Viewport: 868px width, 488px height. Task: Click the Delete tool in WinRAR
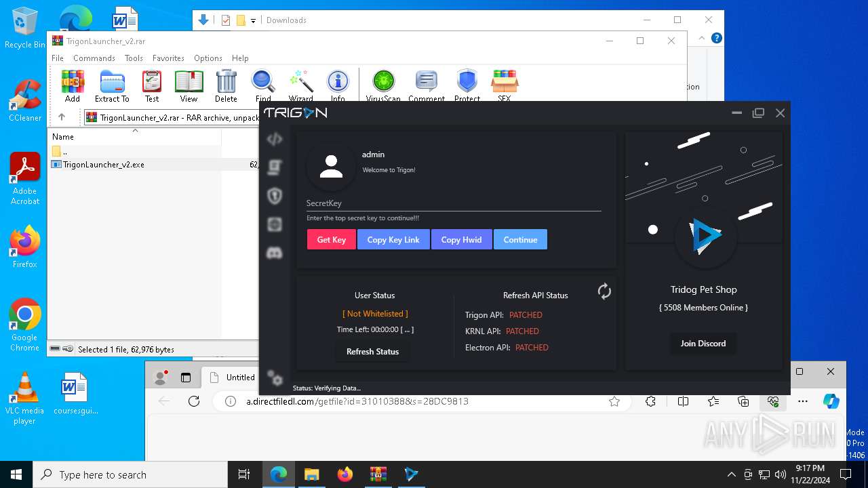226,86
